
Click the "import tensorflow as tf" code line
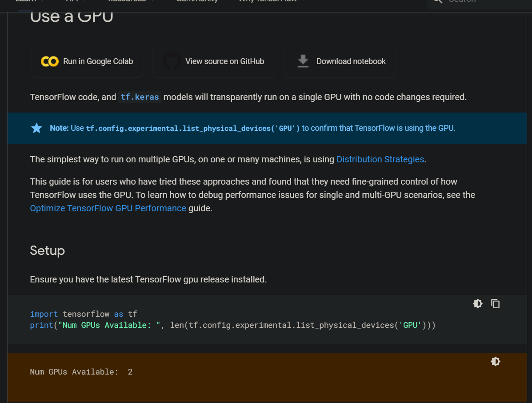[84, 314]
